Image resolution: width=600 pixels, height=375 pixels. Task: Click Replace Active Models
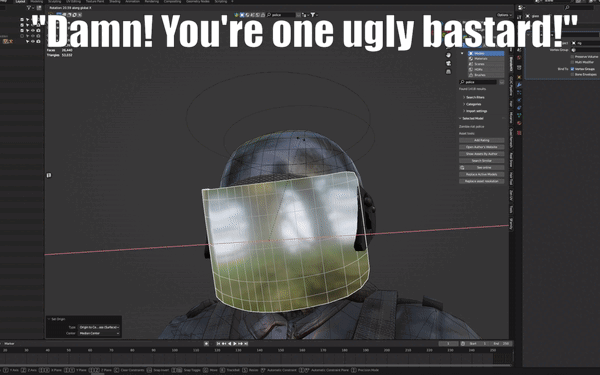point(482,174)
